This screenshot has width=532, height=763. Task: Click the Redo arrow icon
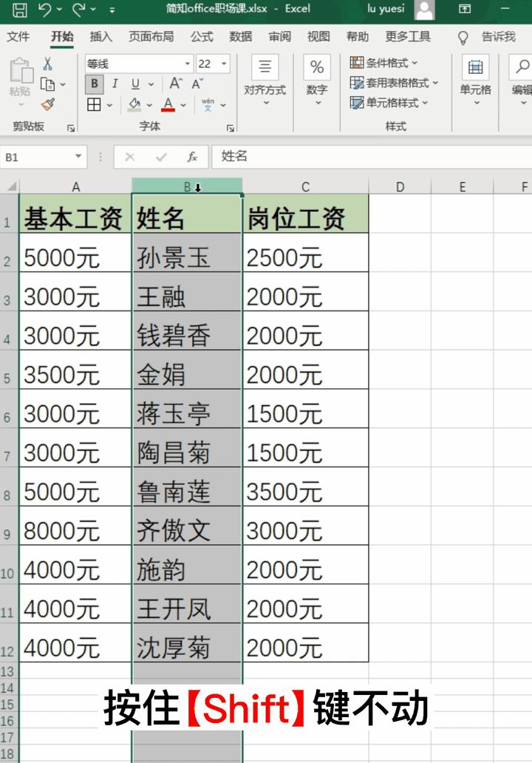[x=79, y=10]
